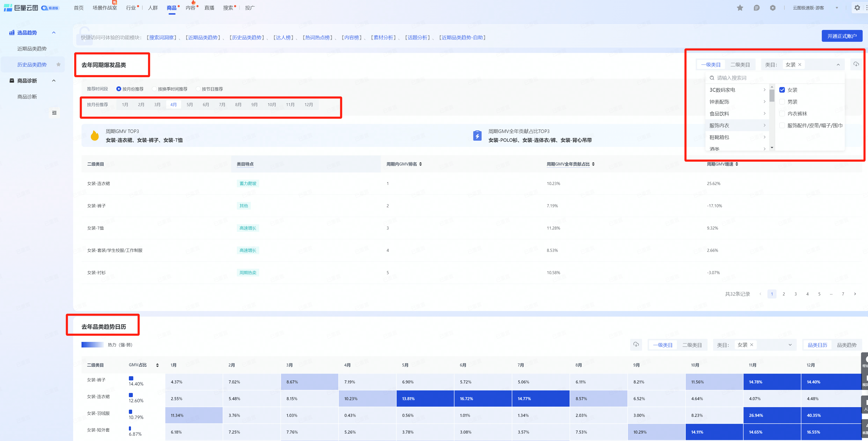868x441 pixels.
Task: Click the 热力 (强-弱) gradient legend bar
Action: pyautogui.click(x=92, y=345)
